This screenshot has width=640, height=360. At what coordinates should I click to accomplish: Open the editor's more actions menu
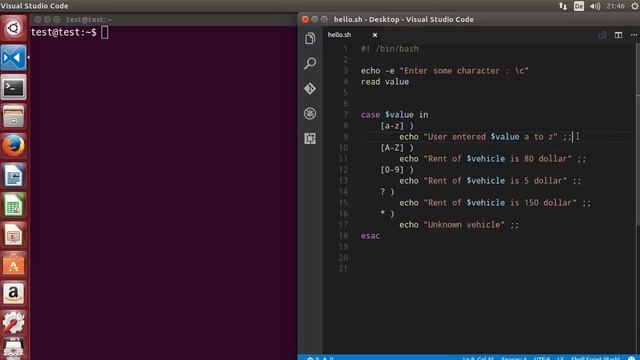tap(634, 35)
